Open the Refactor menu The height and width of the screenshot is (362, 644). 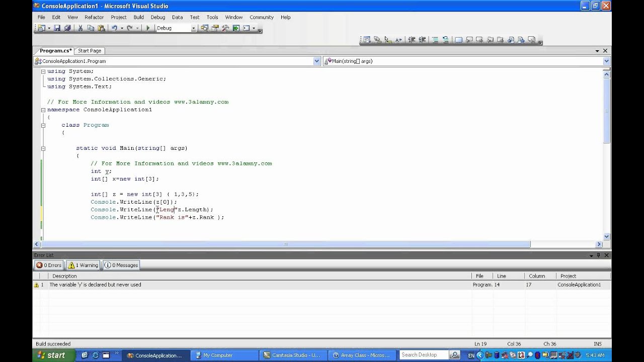coord(94,17)
